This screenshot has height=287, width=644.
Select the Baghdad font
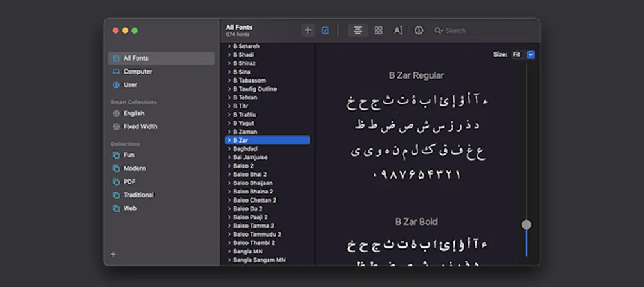268,149
